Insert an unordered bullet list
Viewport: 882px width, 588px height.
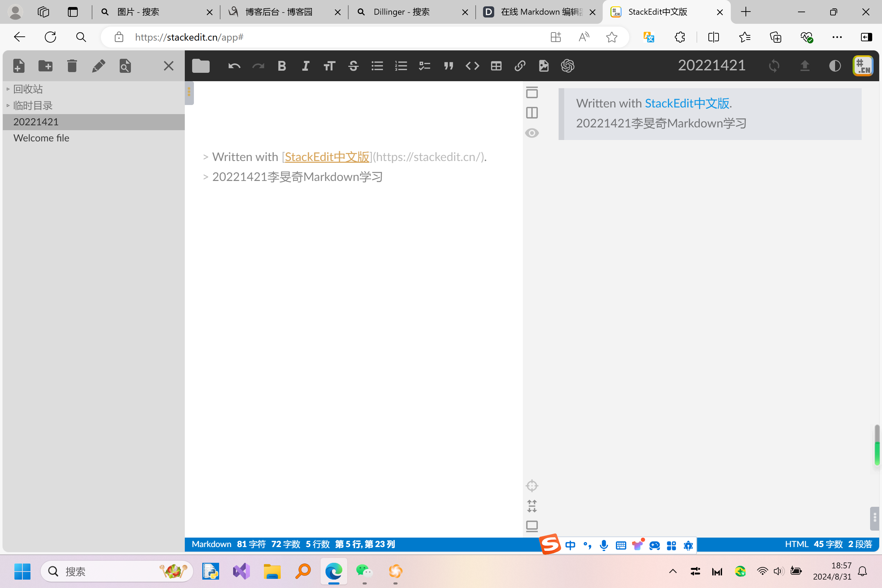point(377,66)
